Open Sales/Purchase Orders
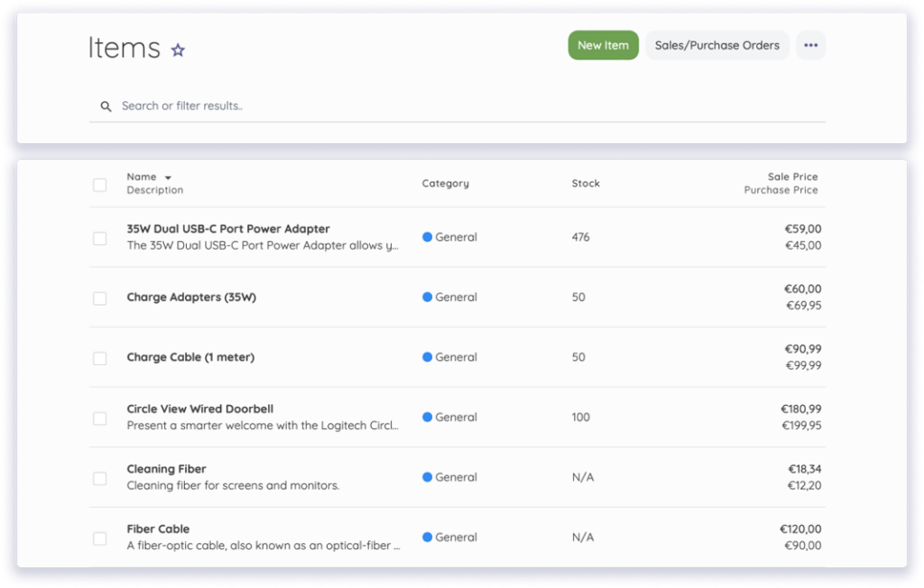 point(716,45)
